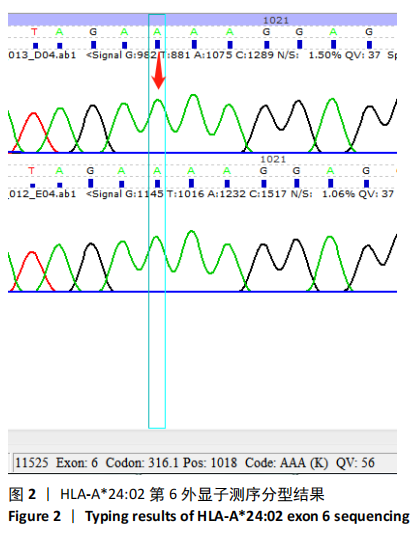The height and width of the screenshot is (534, 415).
Task: Click position 1021 in the purple header bar
Action: pos(276,20)
